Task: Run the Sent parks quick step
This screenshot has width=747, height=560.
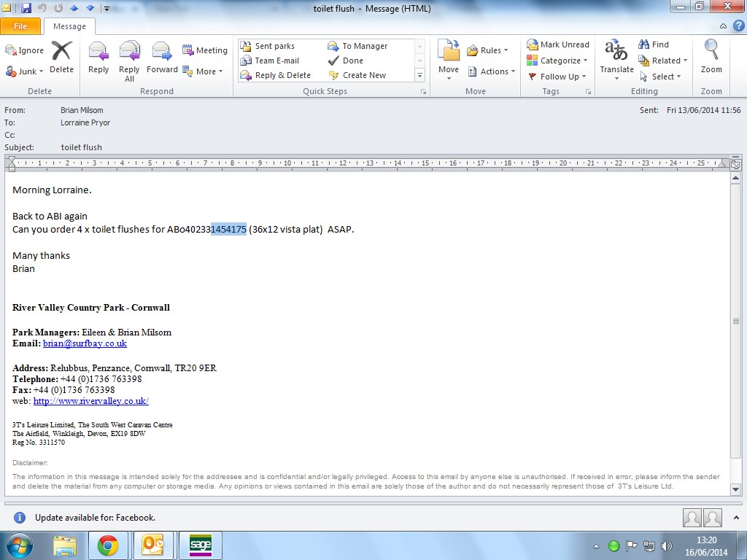Action: pyautogui.click(x=267, y=46)
